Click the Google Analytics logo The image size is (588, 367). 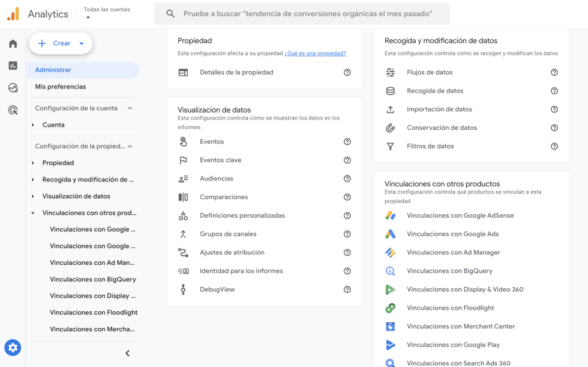pos(13,14)
